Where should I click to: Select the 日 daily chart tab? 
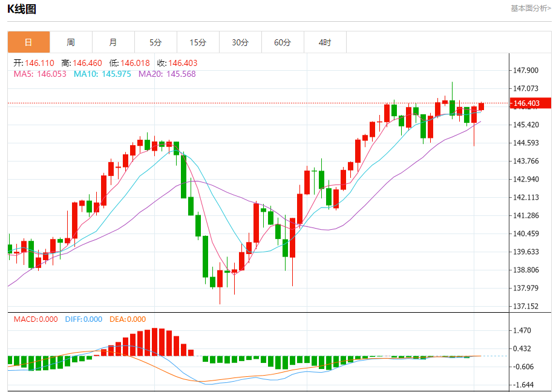[28, 42]
